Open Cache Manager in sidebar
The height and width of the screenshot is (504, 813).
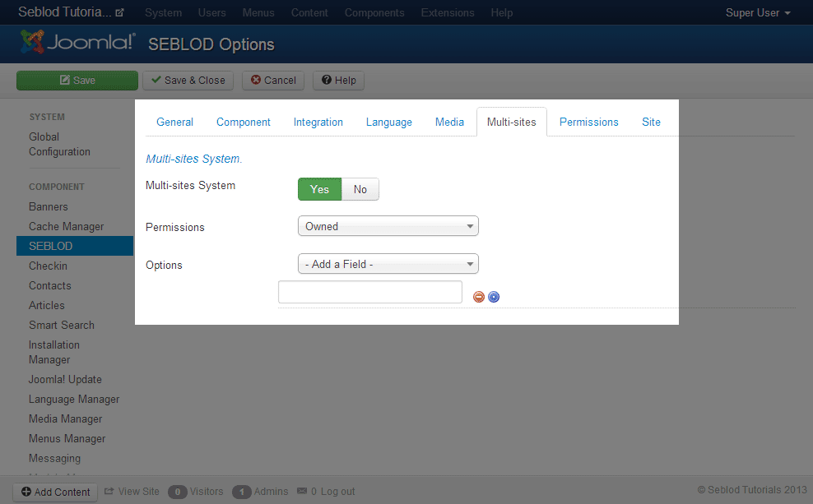click(67, 226)
